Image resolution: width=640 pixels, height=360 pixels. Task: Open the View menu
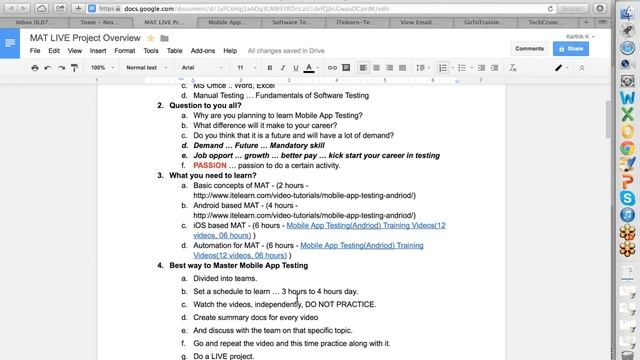coord(75,51)
